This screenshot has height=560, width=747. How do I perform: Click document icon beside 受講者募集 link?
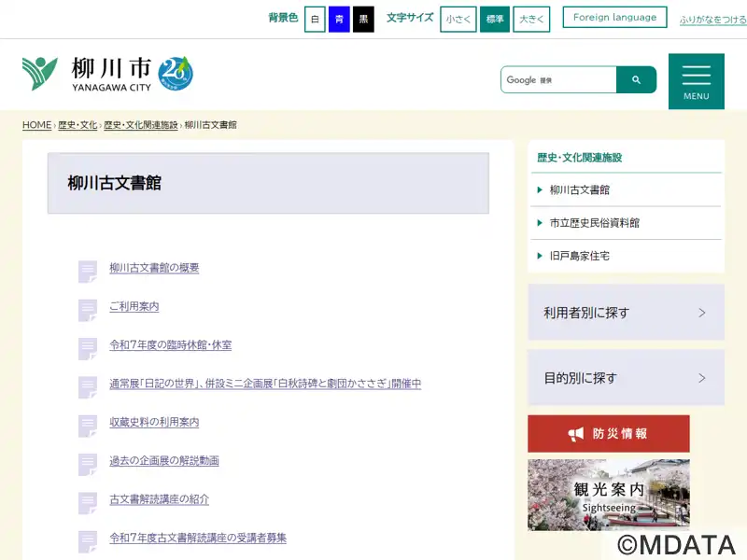click(x=88, y=541)
